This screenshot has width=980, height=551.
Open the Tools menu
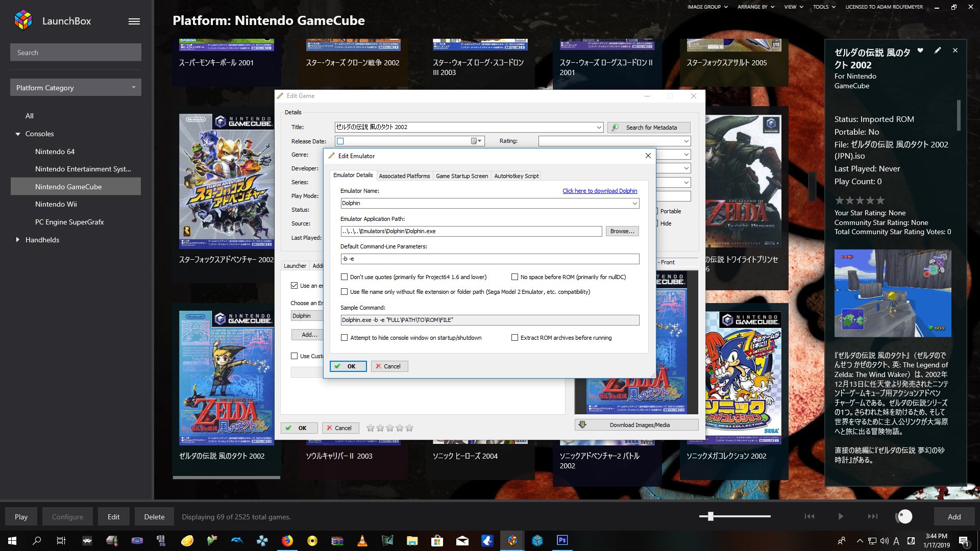(824, 7)
